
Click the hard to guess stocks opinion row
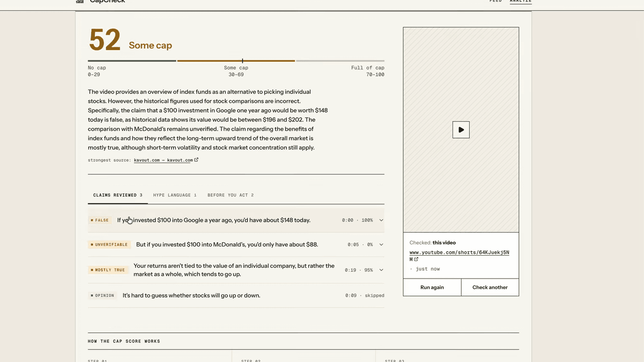point(236,295)
